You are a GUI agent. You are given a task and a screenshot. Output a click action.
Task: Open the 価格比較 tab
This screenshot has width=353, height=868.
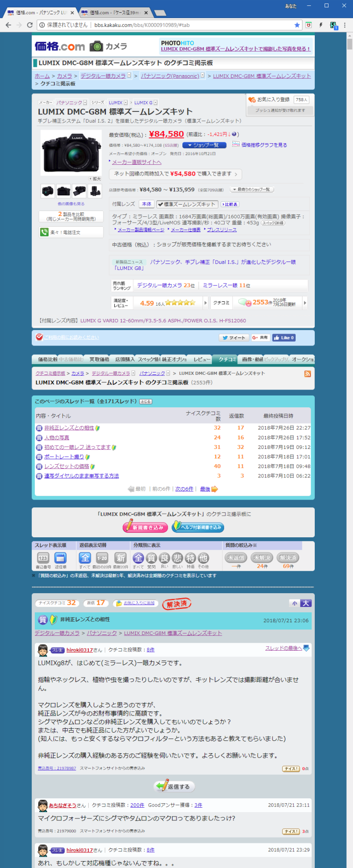coord(45,359)
